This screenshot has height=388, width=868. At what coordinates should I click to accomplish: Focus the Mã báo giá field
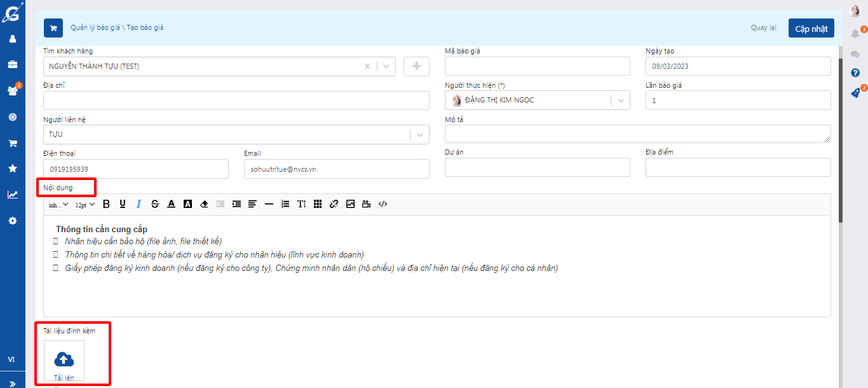pyautogui.click(x=538, y=66)
